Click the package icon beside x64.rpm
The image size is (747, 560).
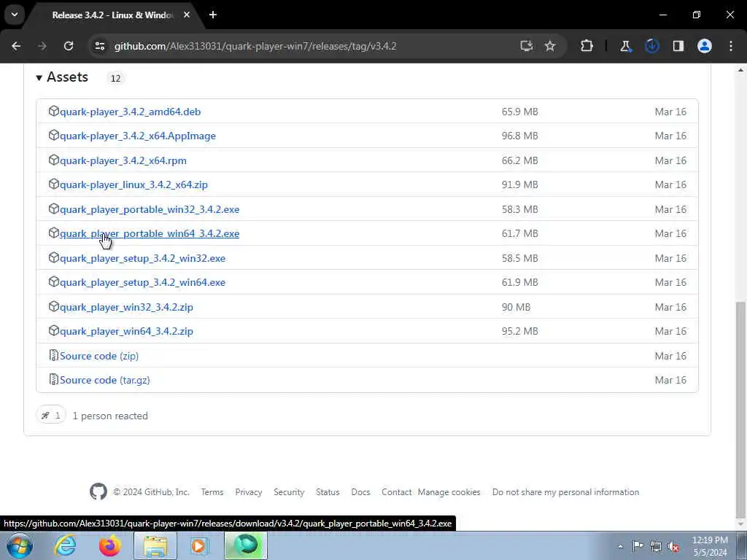coord(54,160)
